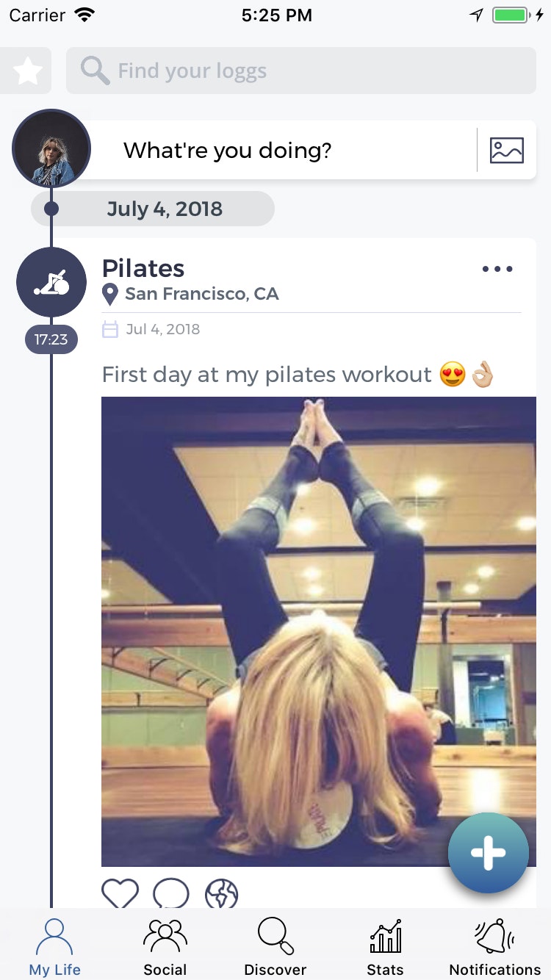Like the Pilates post with heart icon
The image size is (551, 980).
(x=120, y=893)
